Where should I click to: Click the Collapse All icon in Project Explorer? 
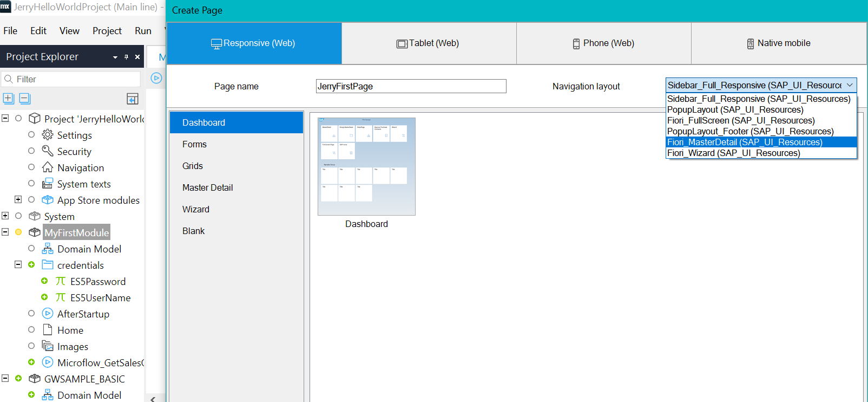(24, 98)
